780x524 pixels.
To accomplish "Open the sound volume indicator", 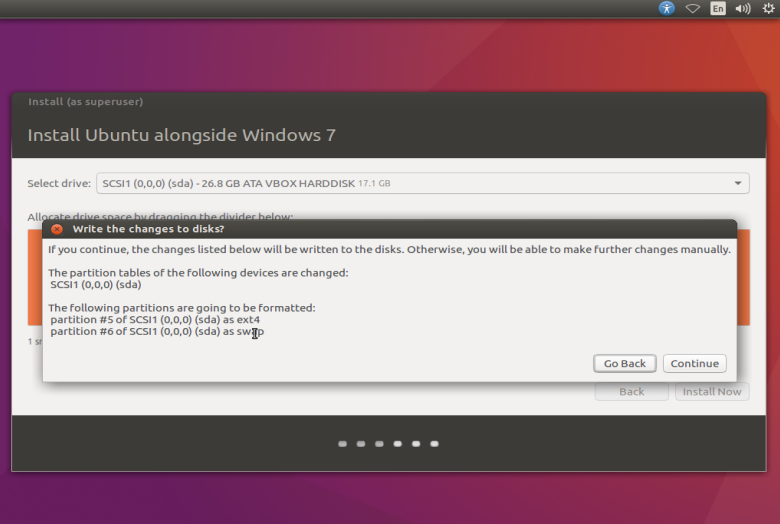I will click(x=743, y=8).
